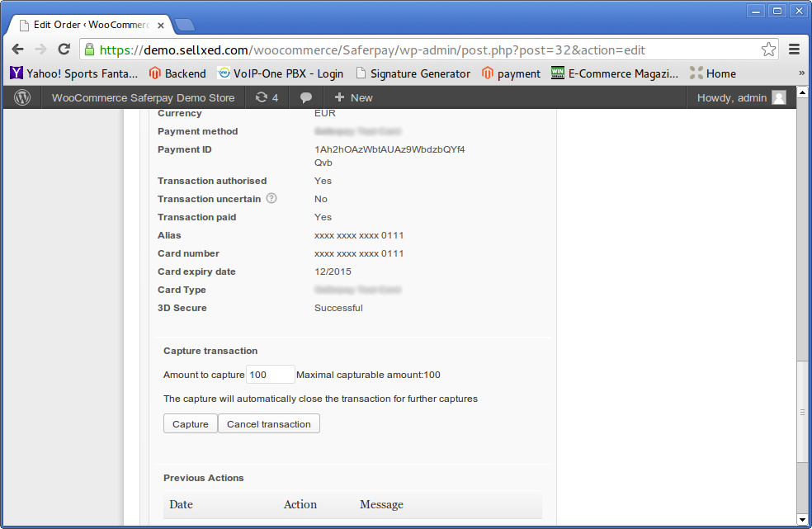812x529 pixels.
Task: Click the admin avatar icon
Action: 778,97
